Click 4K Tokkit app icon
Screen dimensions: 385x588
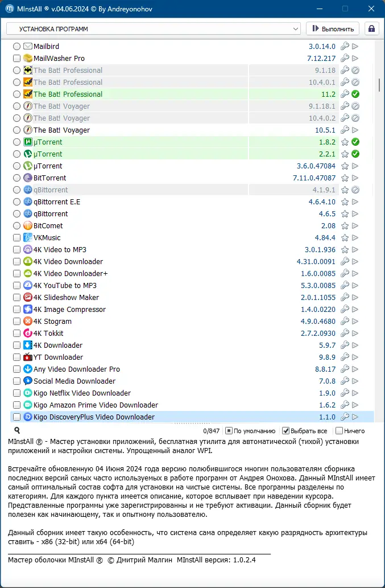[27, 334]
